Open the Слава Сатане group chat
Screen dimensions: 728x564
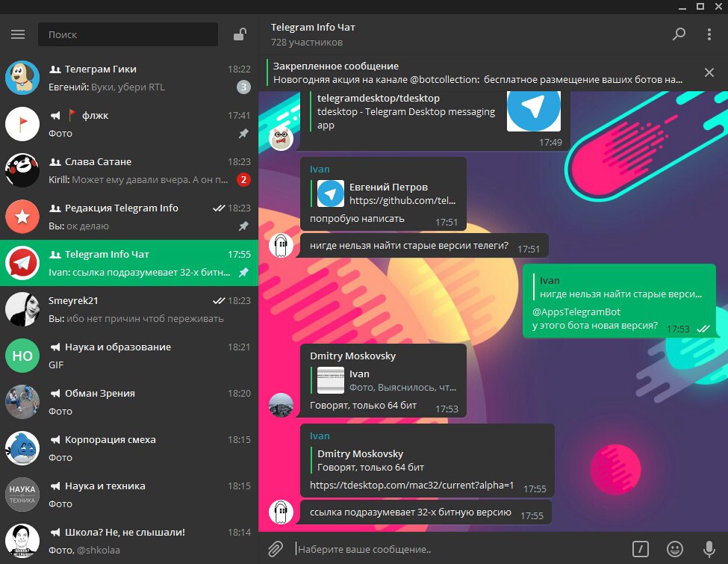pos(129,170)
